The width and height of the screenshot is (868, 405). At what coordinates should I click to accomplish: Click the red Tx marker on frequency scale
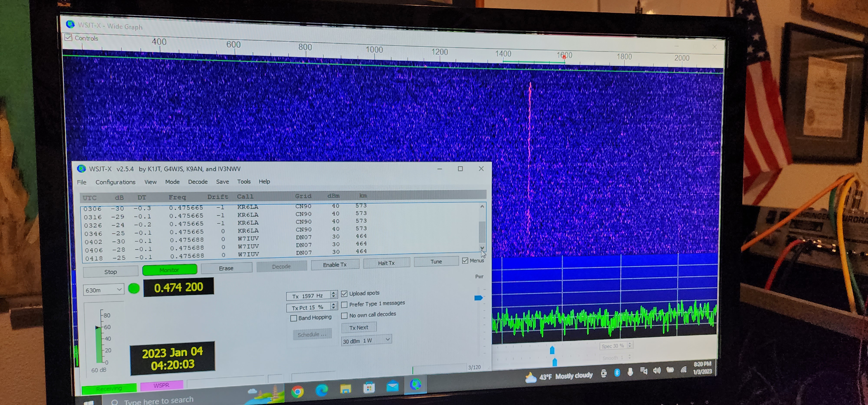point(564,58)
